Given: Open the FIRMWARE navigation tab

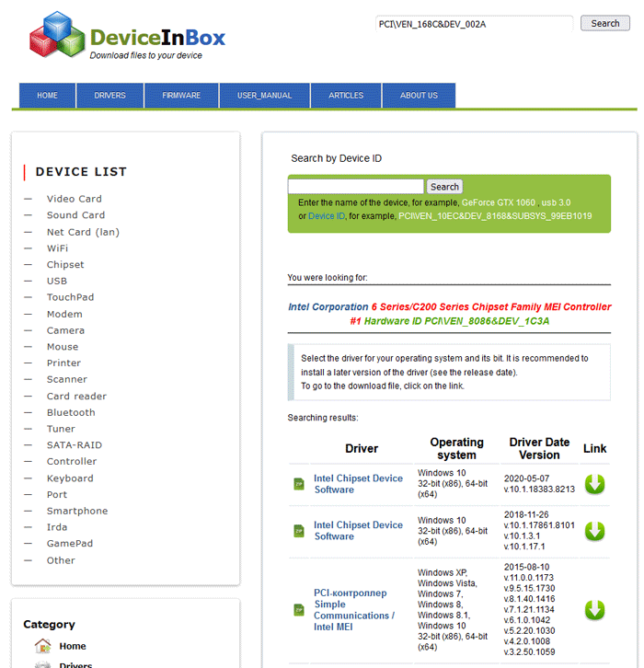Looking at the screenshot, I should 181,96.
